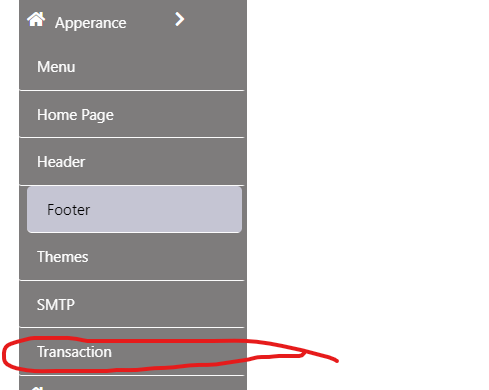Pick Menu under the Apperance heading
Screen dimensions: 489x390
click(x=133, y=67)
